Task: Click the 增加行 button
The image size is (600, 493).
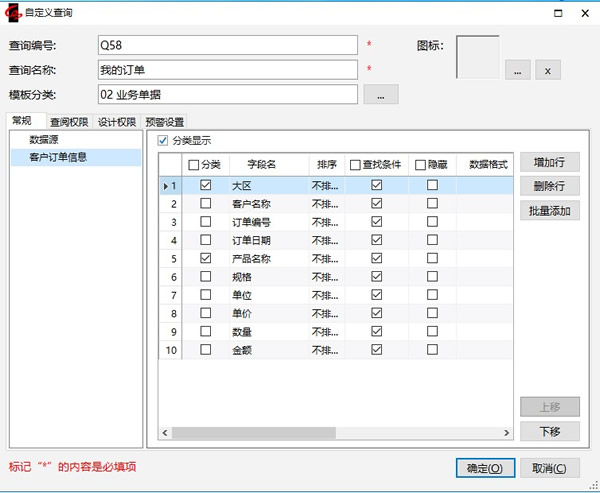Action: pyautogui.click(x=549, y=162)
